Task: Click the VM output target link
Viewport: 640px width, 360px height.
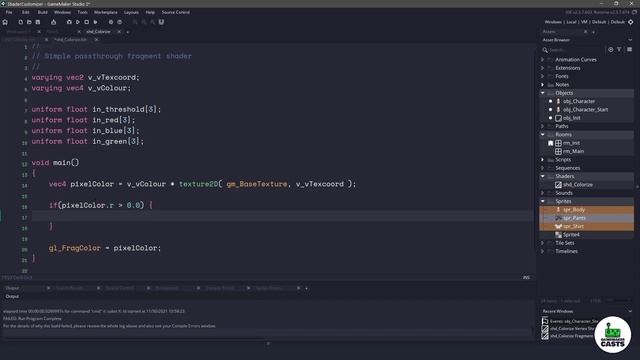Action: click(584, 22)
